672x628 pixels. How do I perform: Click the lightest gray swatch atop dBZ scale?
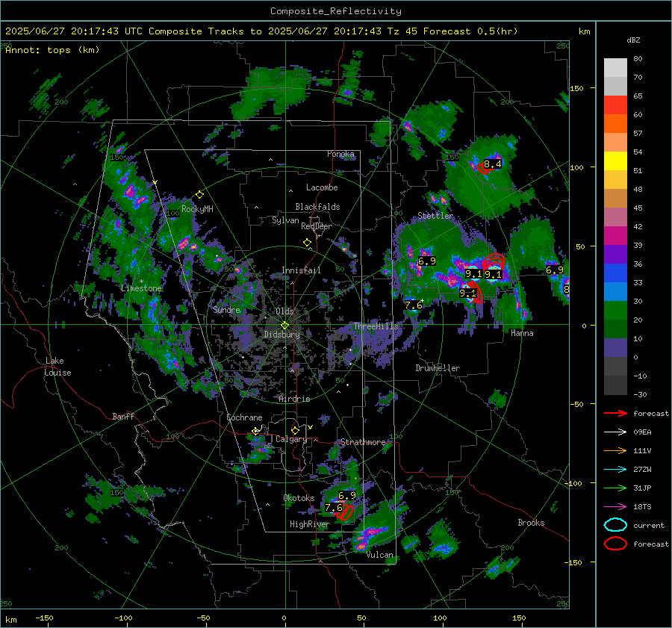click(615, 68)
